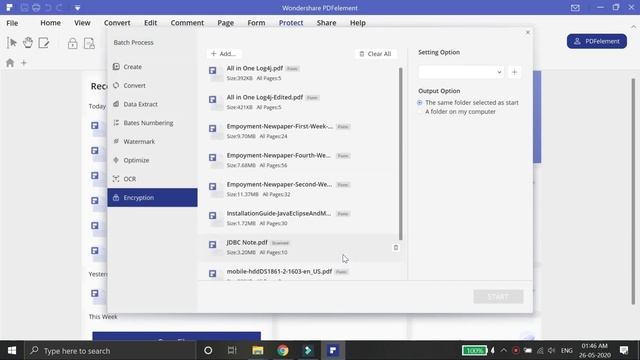Click the Save icon in the title bar

(24, 8)
